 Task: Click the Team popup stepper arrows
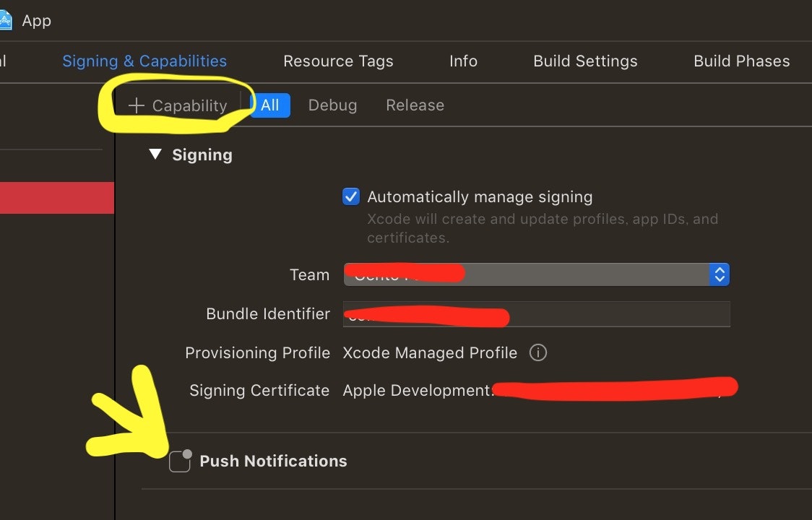click(720, 274)
